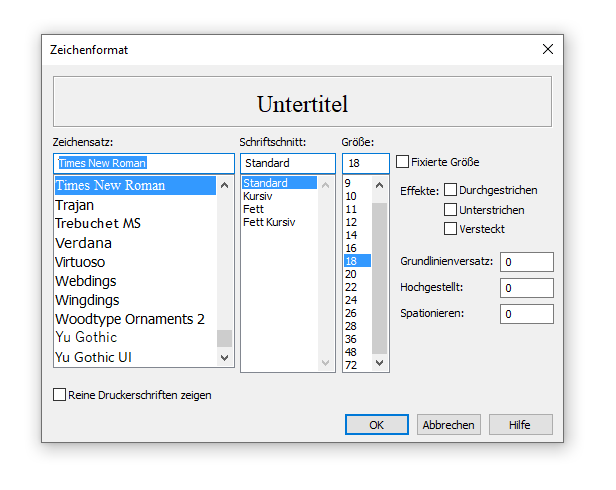Toggle the Durchgestrichen effect checkbox

pos(451,190)
